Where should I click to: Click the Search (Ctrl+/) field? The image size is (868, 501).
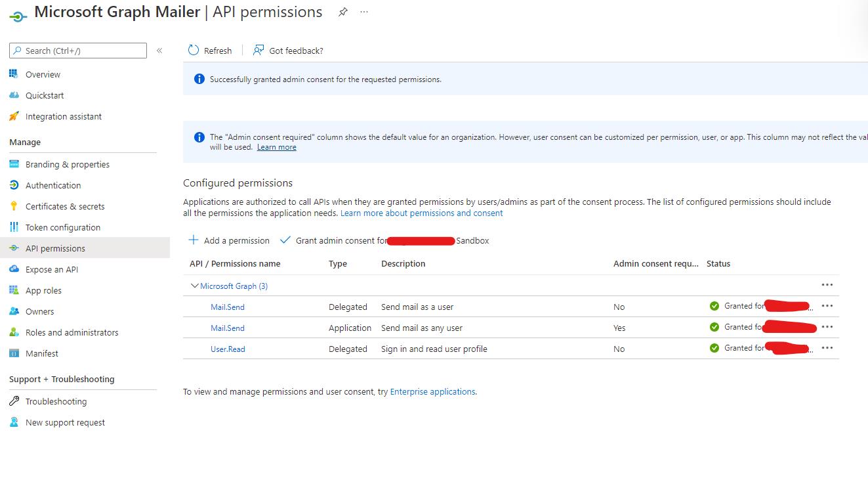coord(78,51)
